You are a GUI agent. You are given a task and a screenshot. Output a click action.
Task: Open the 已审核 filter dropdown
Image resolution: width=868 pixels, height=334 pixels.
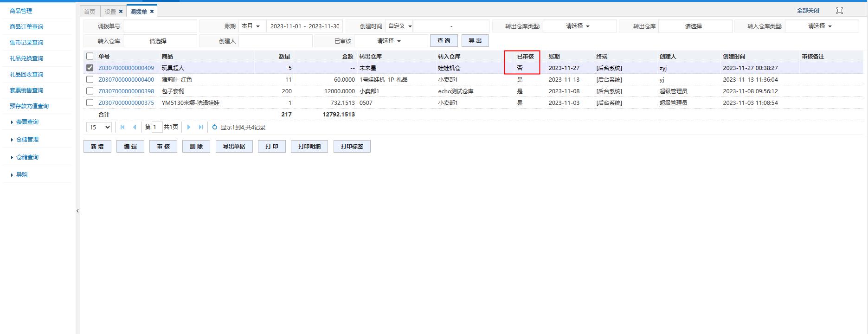(x=391, y=41)
